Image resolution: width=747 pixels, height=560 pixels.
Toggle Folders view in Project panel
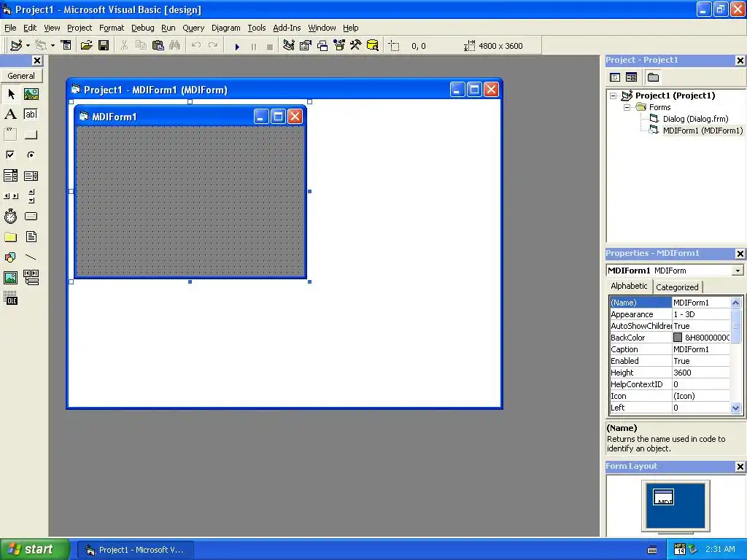[653, 77]
